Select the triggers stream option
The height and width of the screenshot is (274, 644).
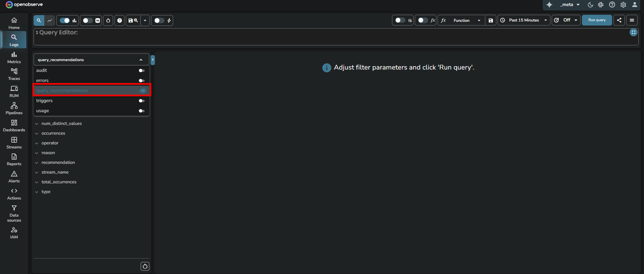pos(91,101)
